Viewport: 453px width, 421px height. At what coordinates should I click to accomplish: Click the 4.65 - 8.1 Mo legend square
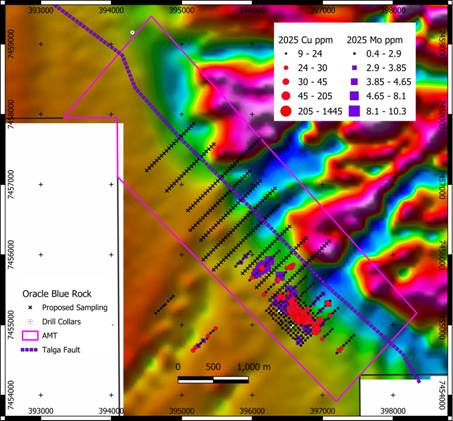tap(354, 96)
